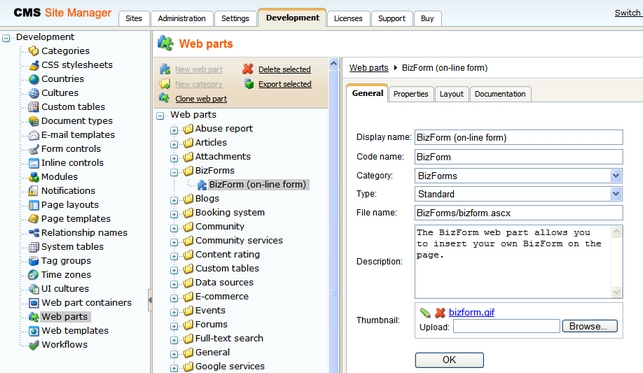643x373 pixels.
Task: Click Web parts breadcrumb link
Action: (369, 68)
